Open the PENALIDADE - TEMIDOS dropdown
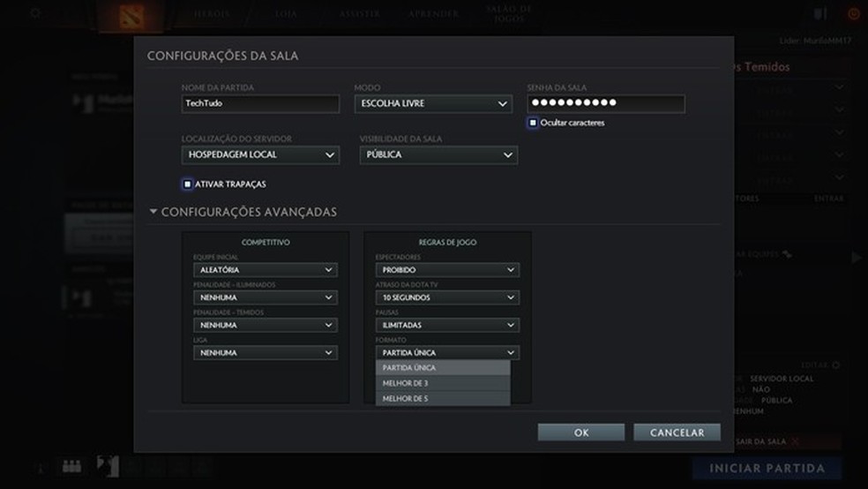Screen dimensions: 868x489 (x=266, y=325)
